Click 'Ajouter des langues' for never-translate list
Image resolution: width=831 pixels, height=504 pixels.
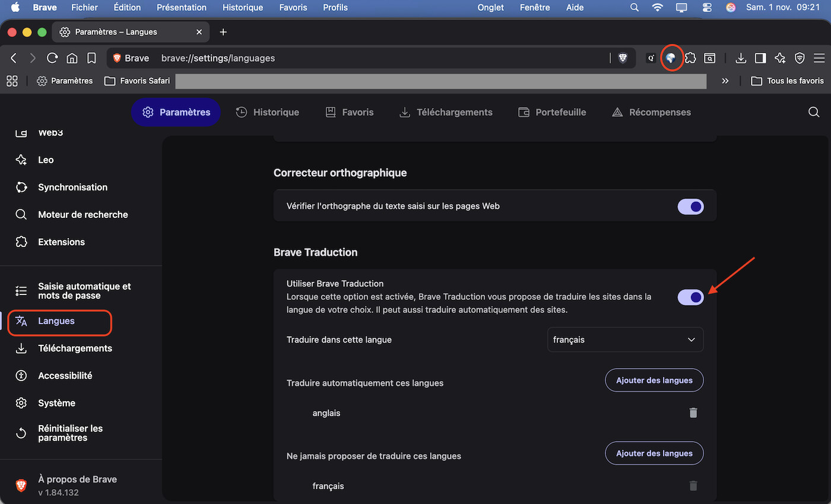tap(654, 454)
